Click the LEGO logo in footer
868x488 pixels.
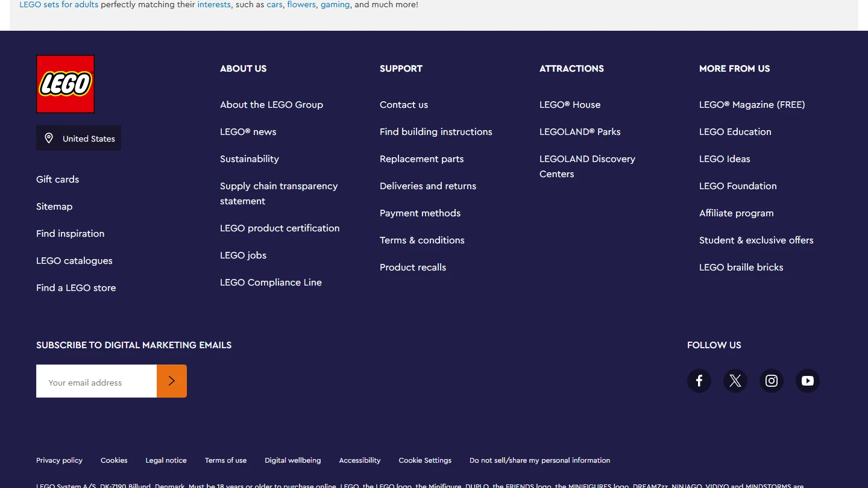click(65, 84)
